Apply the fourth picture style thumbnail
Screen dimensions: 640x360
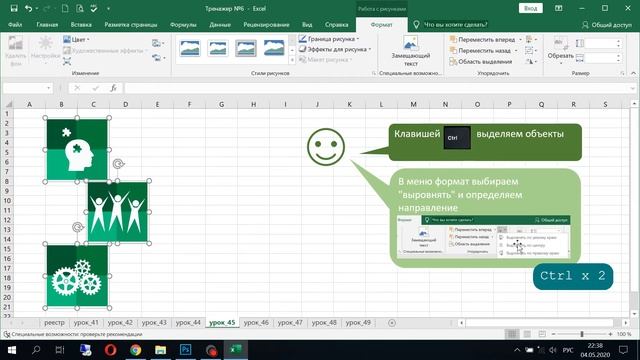pyautogui.click(x=273, y=49)
